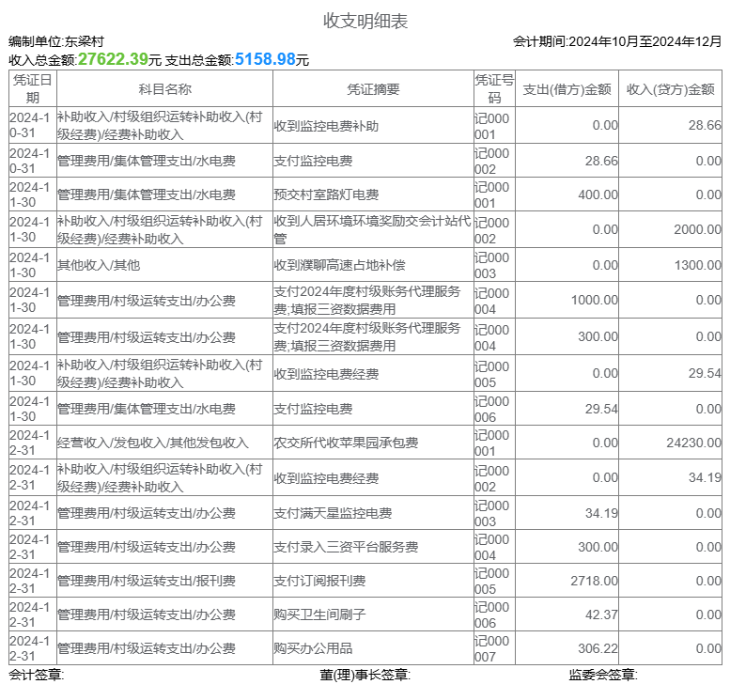
Task: Select the 购买卫生间刷子 summary cell
Action: tap(318, 614)
